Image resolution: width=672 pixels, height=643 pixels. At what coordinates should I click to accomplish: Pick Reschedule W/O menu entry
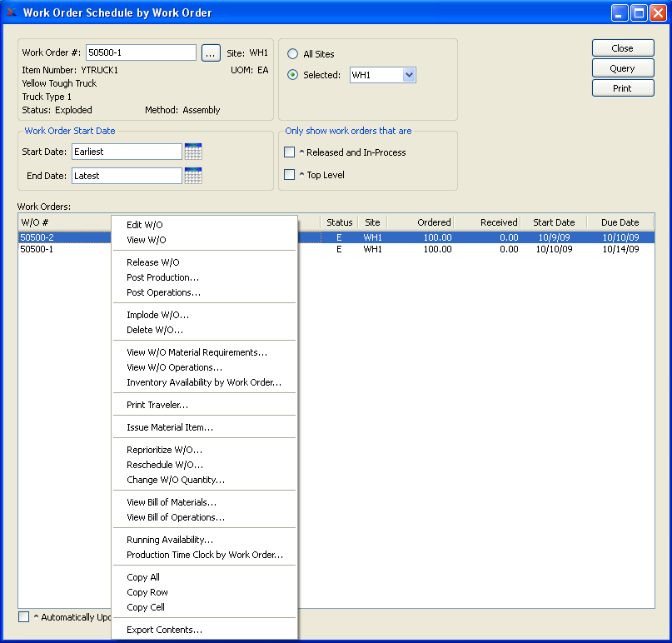point(165,465)
